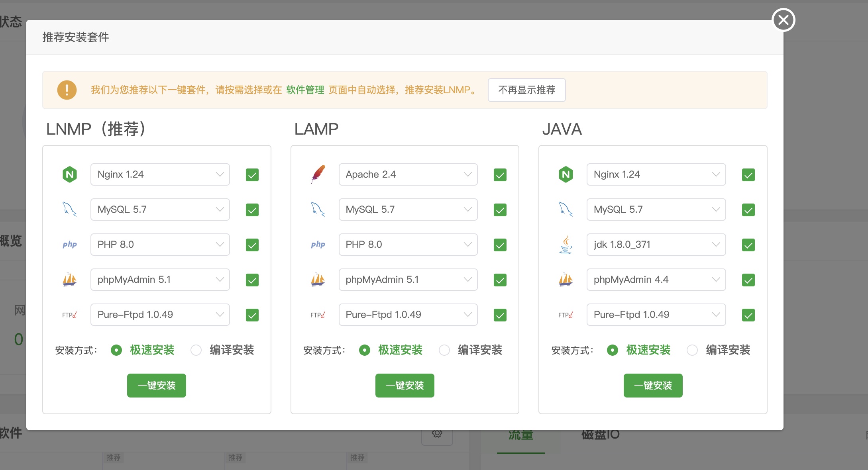868x470 pixels.
Task: Click the Nginx icon in LNMP column
Action: tap(70, 174)
